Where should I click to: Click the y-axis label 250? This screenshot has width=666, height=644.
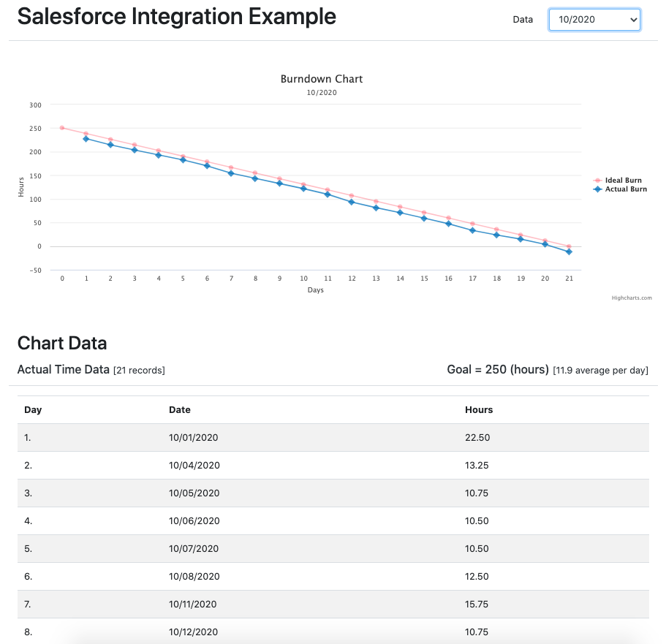[x=35, y=129]
